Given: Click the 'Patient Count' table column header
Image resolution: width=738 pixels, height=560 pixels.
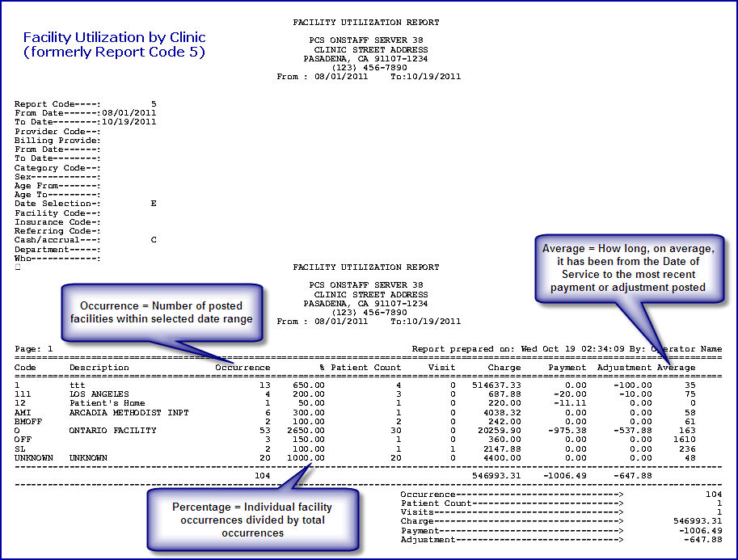Looking at the screenshot, I should point(365,368).
